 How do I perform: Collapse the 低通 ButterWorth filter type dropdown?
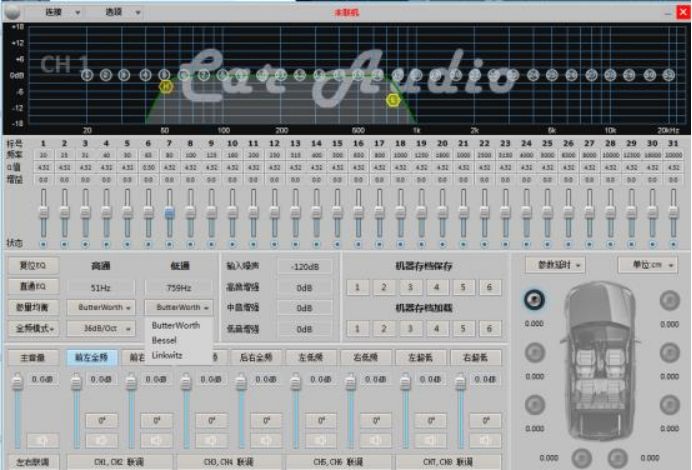(x=179, y=308)
